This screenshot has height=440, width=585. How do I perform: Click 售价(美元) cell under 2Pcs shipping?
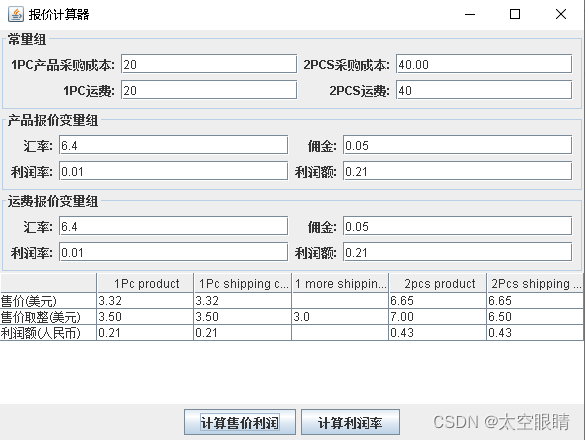[x=535, y=300]
